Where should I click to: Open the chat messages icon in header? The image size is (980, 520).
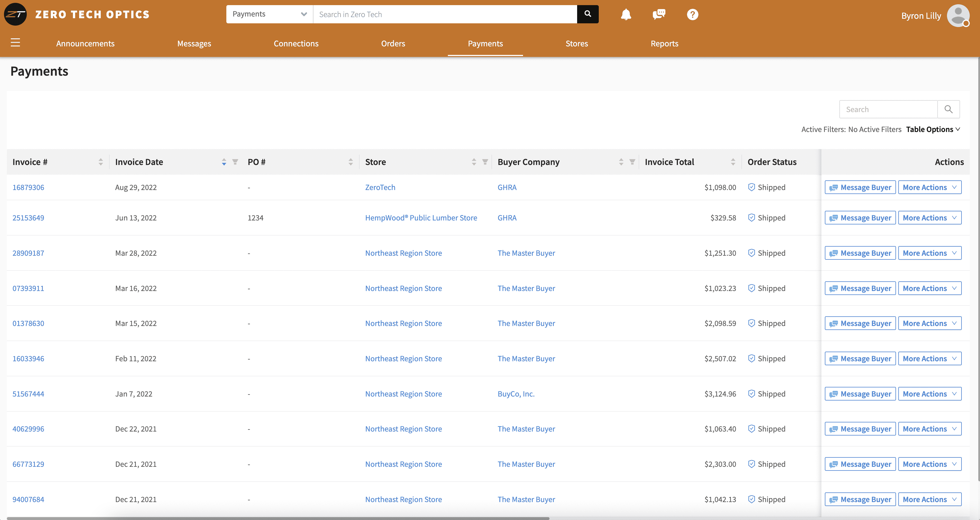tap(659, 15)
